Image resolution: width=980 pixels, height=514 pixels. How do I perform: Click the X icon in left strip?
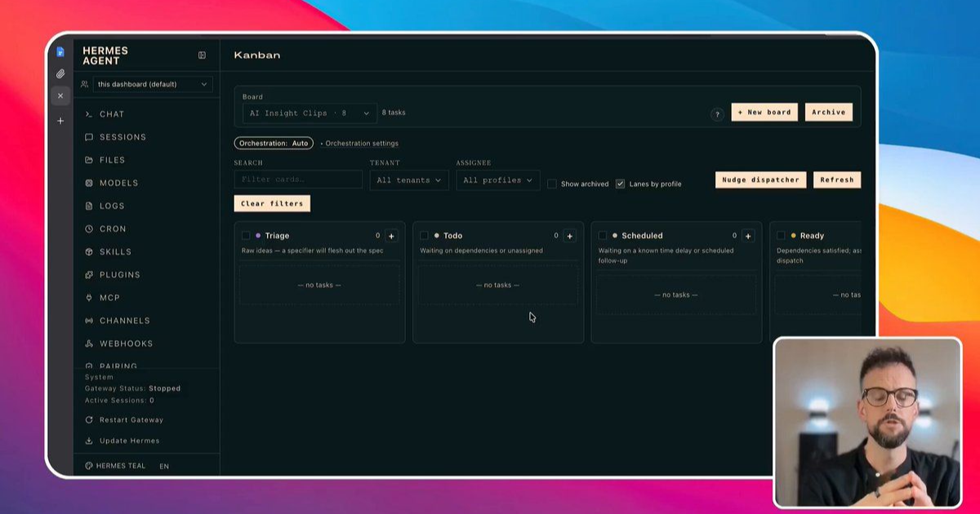(x=60, y=95)
